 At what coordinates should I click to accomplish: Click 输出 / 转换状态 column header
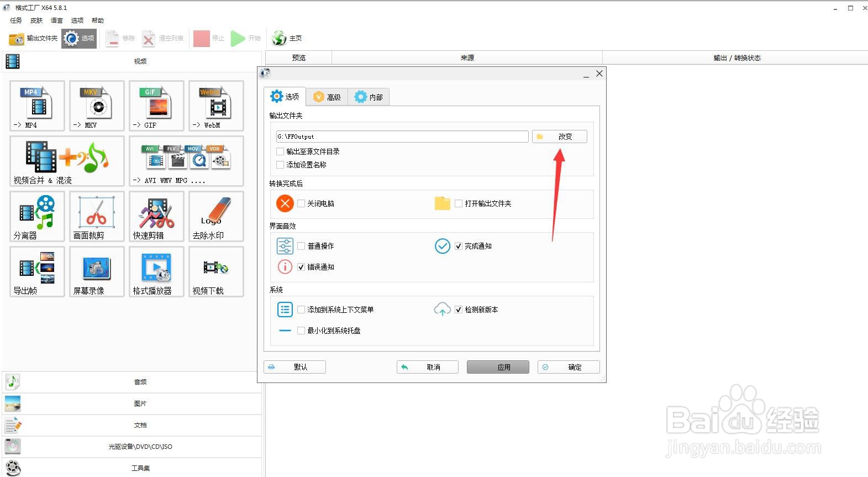pos(735,57)
